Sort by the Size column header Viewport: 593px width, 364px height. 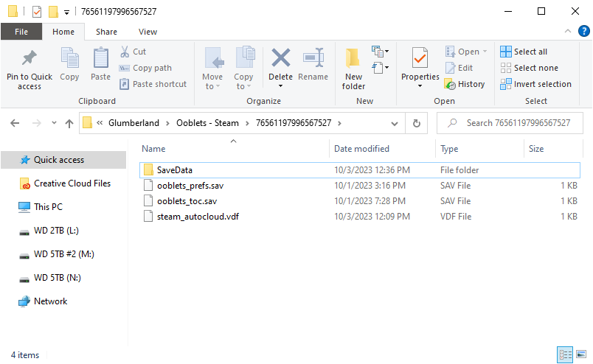[536, 149]
